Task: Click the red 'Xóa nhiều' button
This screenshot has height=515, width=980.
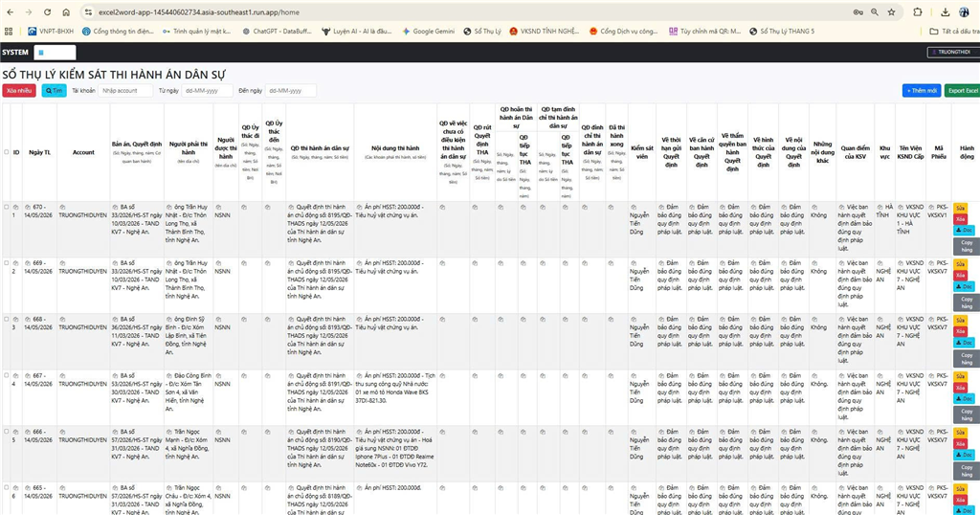Action: pos(19,91)
